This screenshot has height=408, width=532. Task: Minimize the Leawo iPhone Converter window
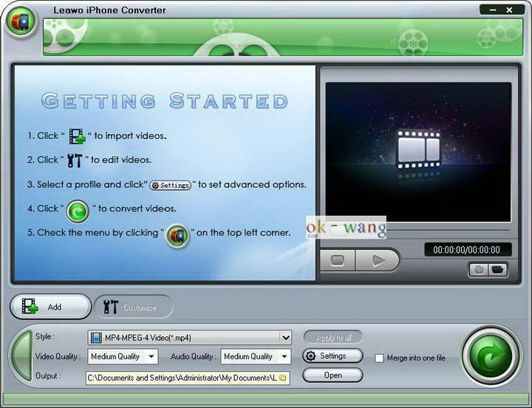click(493, 10)
